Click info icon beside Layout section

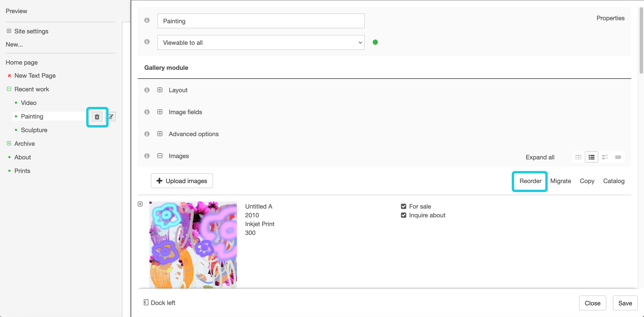[147, 90]
